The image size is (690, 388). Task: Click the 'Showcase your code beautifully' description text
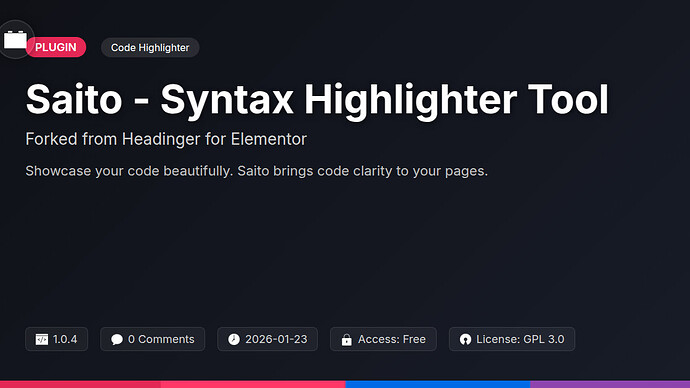click(257, 171)
